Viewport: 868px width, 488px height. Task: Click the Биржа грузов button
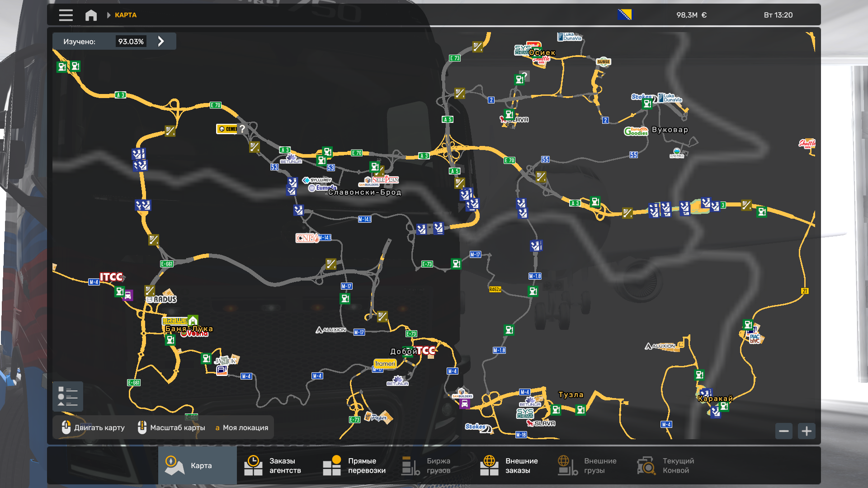pyautogui.click(x=426, y=465)
